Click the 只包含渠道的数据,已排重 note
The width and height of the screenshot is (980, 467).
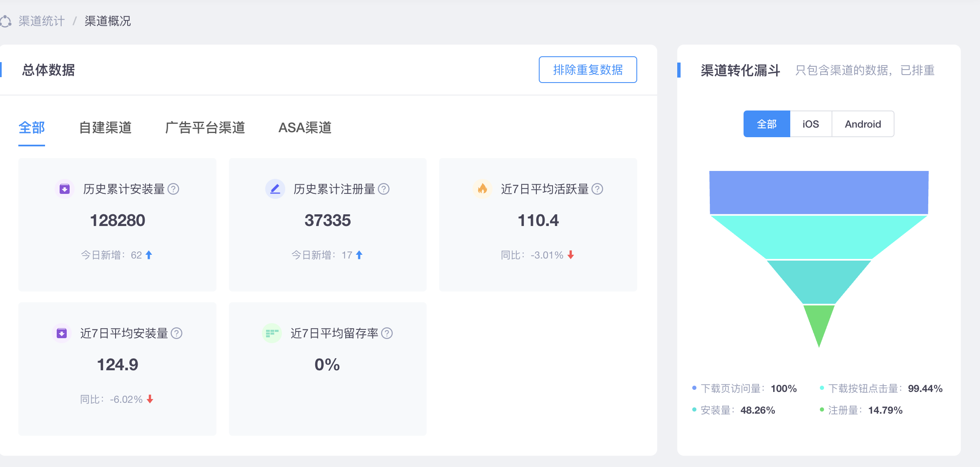point(865,70)
